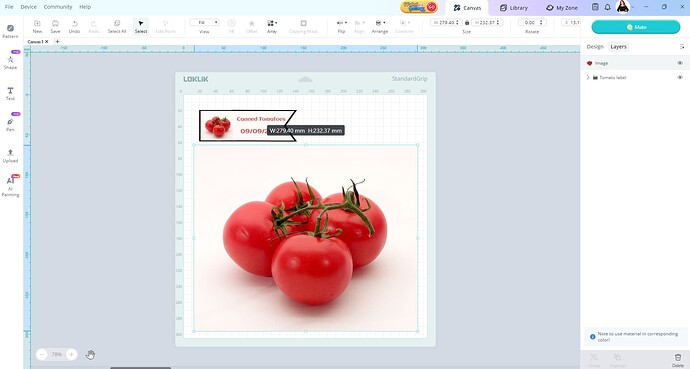The width and height of the screenshot is (690, 369).
Task: Open the Device menu
Action: 29,7
